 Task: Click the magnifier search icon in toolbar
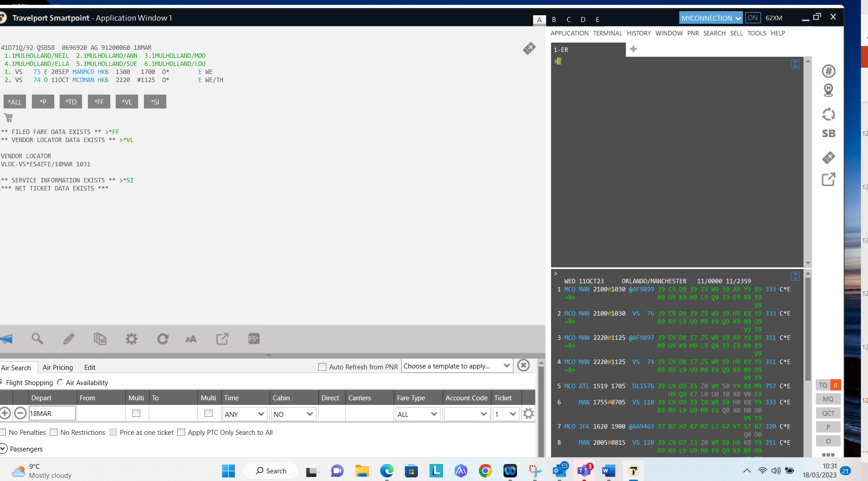[x=37, y=339]
